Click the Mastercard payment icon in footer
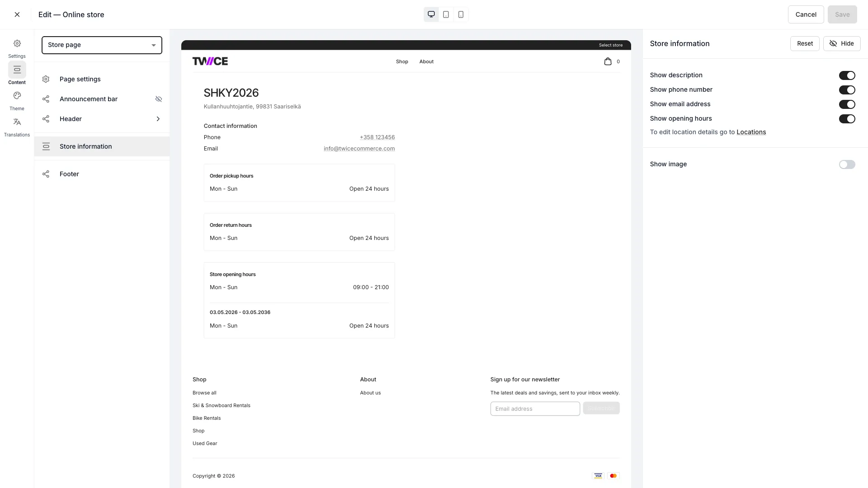The image size is (868, 488). click(613, 476)
